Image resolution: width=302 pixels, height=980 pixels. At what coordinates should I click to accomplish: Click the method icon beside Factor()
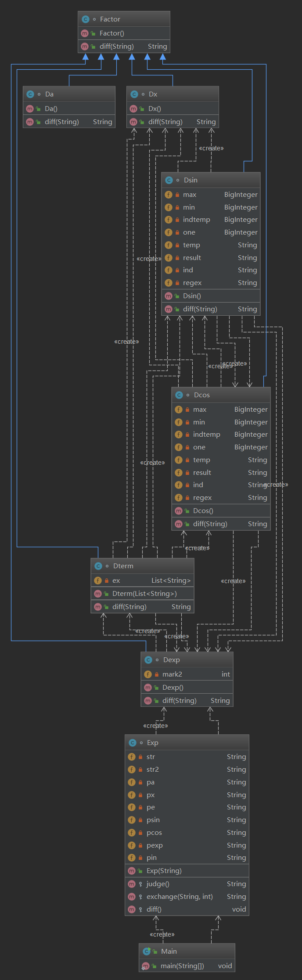coord(85,33)
